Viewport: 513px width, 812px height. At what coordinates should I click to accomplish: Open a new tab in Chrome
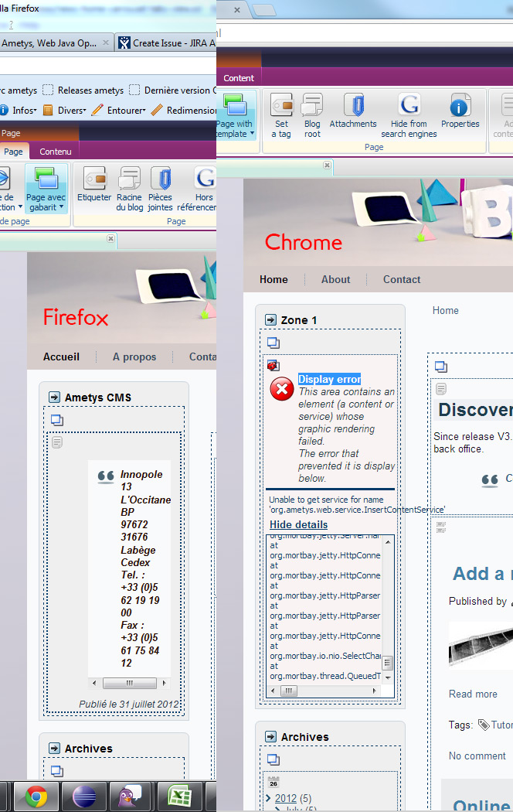(263, 10)
